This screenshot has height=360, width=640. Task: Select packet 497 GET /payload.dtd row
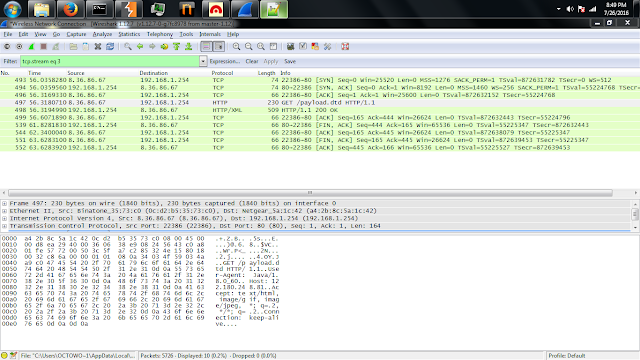[x=320, y=102]
